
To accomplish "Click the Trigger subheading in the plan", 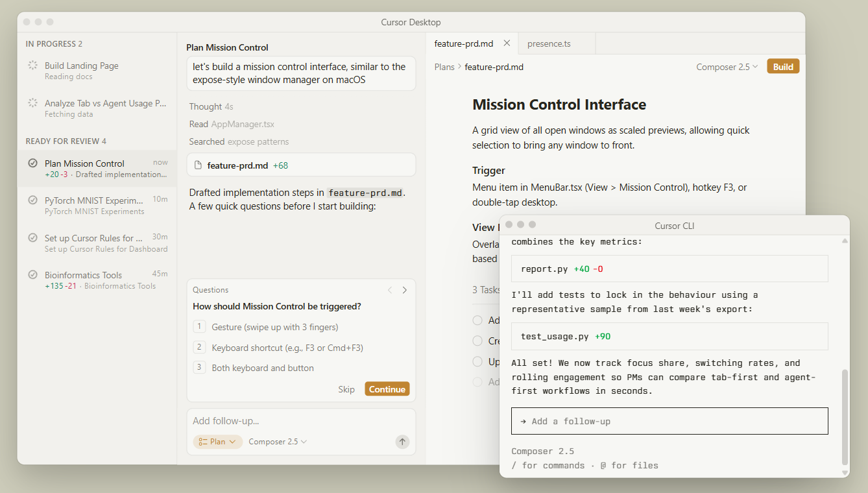I will click(488, 171).
